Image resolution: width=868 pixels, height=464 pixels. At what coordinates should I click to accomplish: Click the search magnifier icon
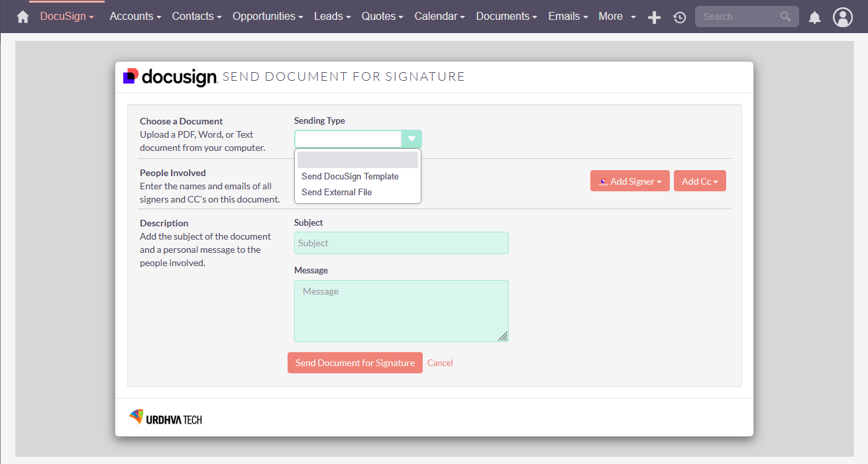786,17
